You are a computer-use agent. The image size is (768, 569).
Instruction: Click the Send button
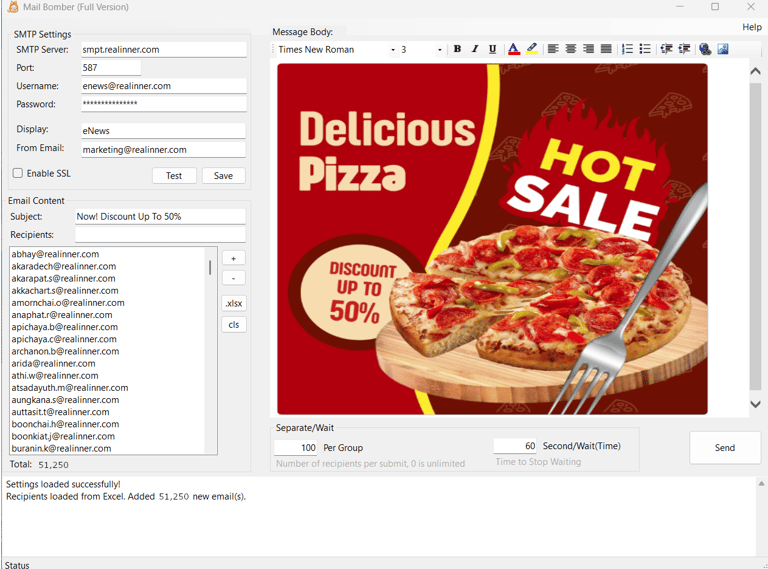(x=725, y=448)
